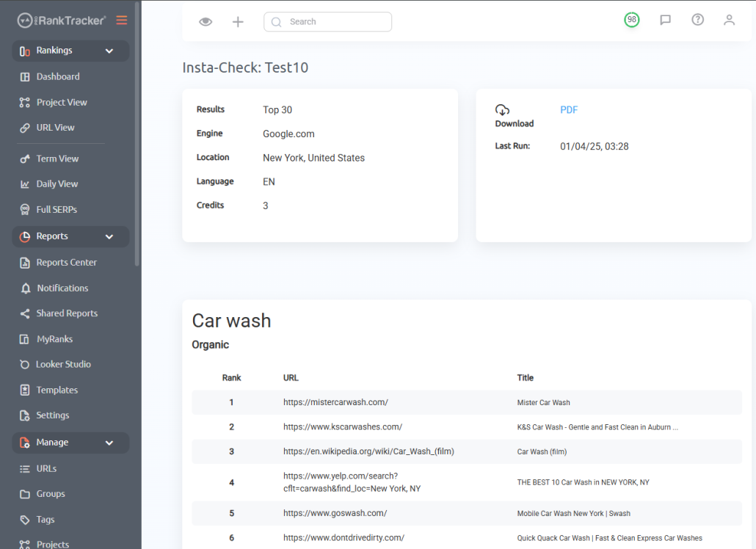This screenshot has width=756, height=549.
Task: Click the Notifications bell icon
Action: 26,288
